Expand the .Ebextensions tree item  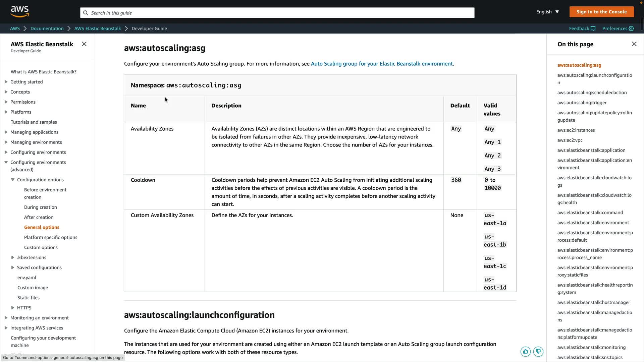tap(13, 257)
